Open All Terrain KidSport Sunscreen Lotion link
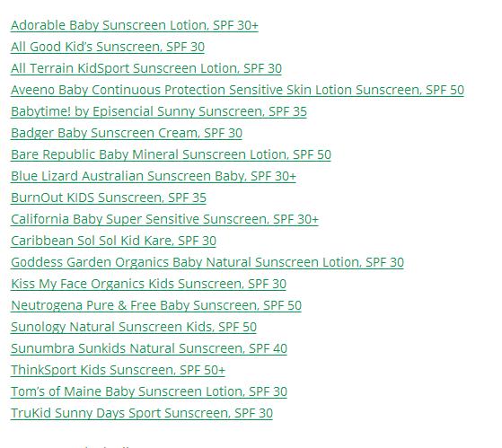 coord(146,68)
